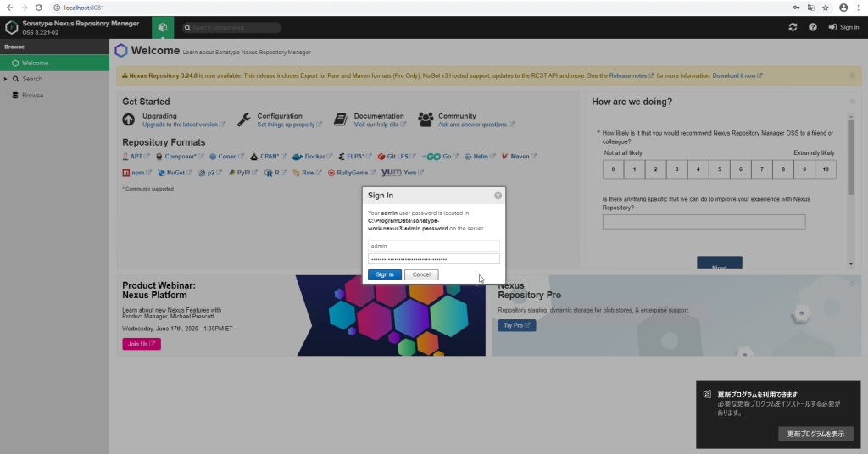
Task: Open the p2 format link
Action: pos(210,173)
